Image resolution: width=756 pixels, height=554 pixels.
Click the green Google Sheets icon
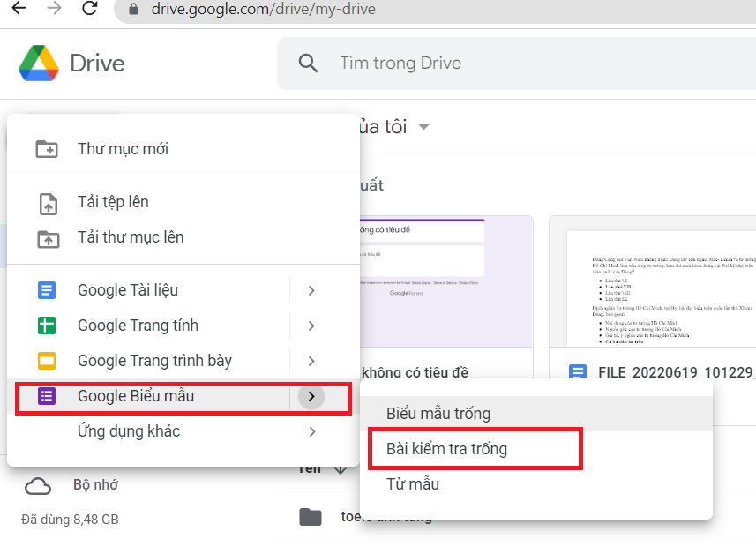coord(47,326)
